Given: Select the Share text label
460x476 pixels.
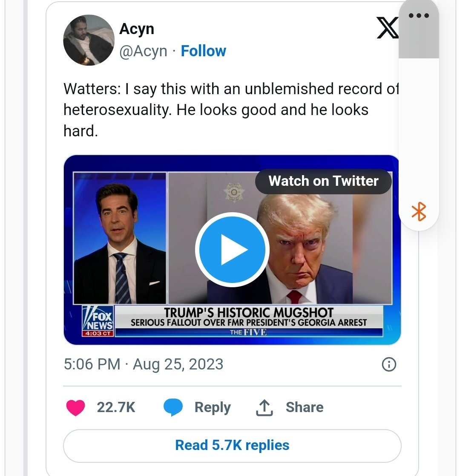Looking at the screenshot, I should click(304, 407).
